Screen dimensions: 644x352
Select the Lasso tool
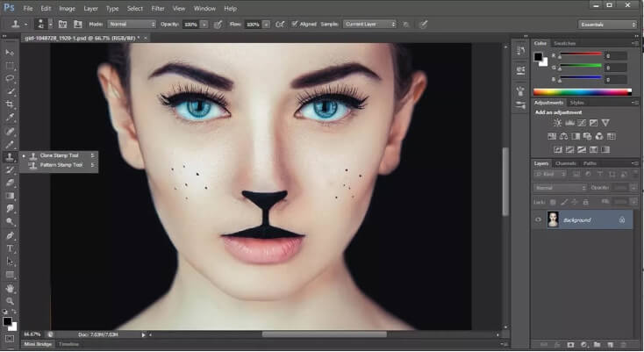(x=11, y=78)
